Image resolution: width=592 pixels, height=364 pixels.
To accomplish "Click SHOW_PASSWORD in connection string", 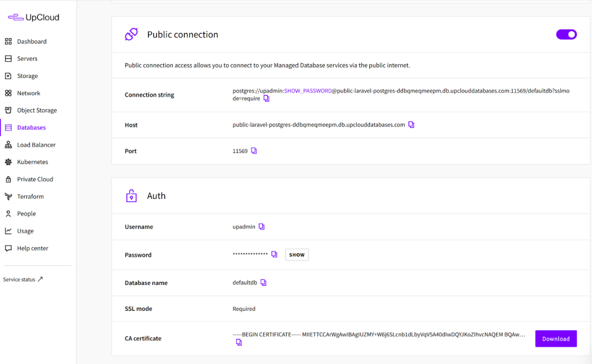I will [x=308, y=91].
